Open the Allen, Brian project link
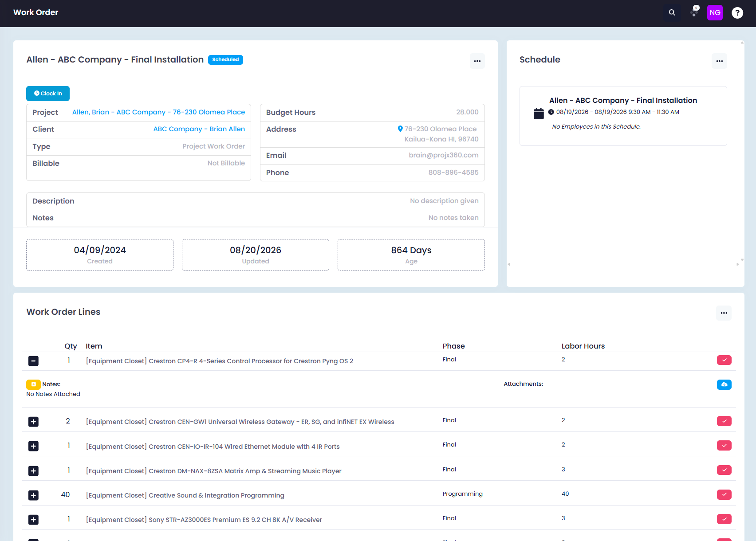 click(x=158, y=112)
